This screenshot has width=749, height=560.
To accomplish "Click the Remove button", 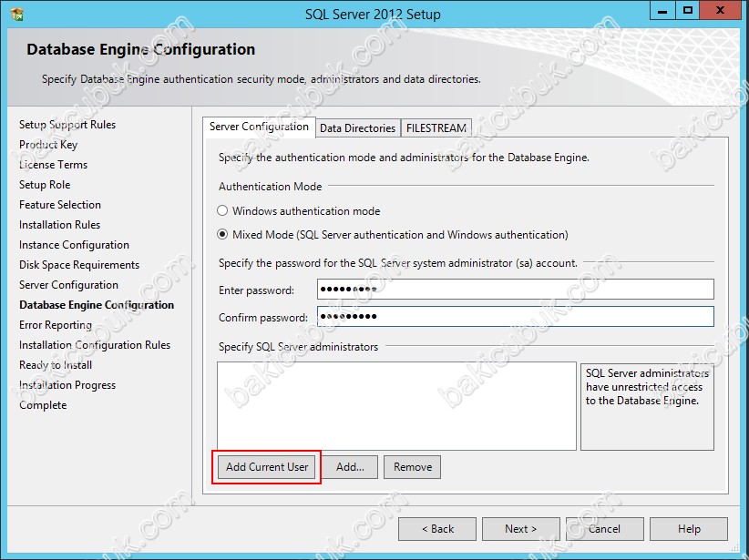I will [413, 467].
